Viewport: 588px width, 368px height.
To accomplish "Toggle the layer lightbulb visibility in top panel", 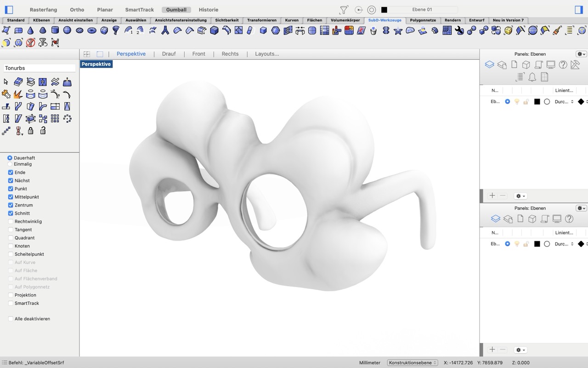I will (517, 102).
